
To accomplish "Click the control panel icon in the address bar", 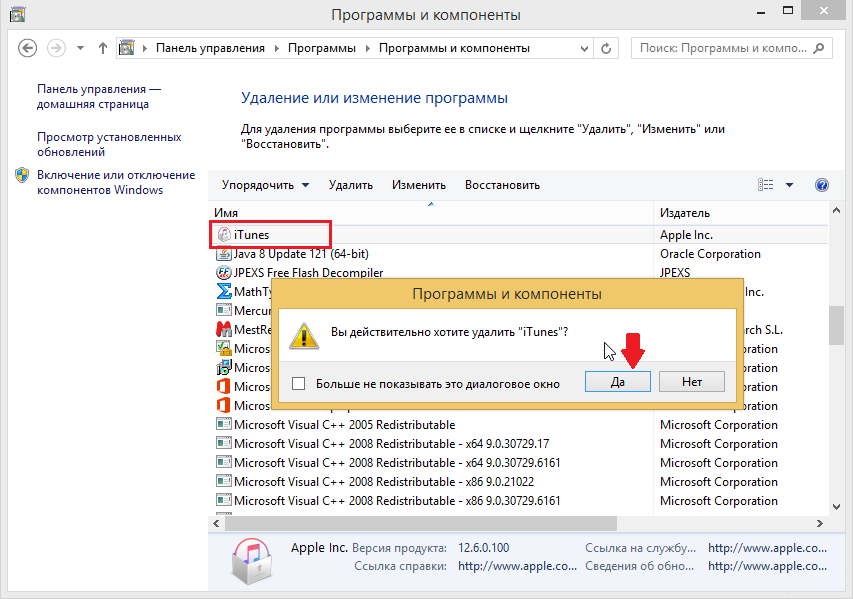I will [x=127, y=48].
